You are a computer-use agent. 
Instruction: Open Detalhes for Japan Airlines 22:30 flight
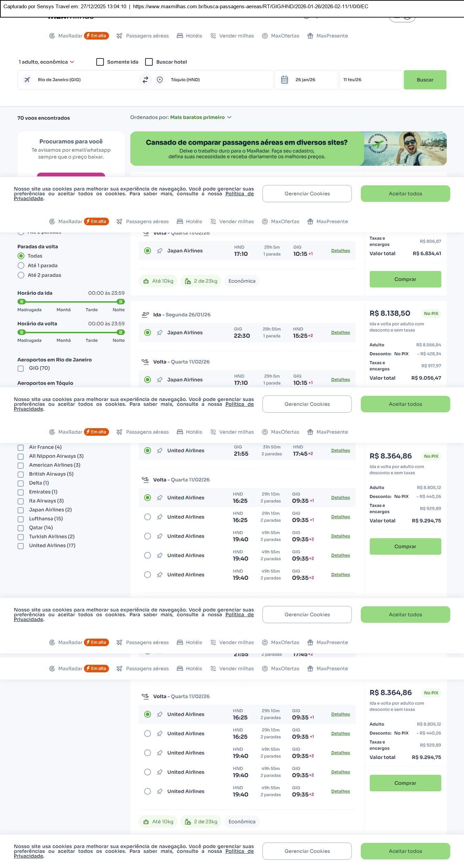tap(340, 333)
